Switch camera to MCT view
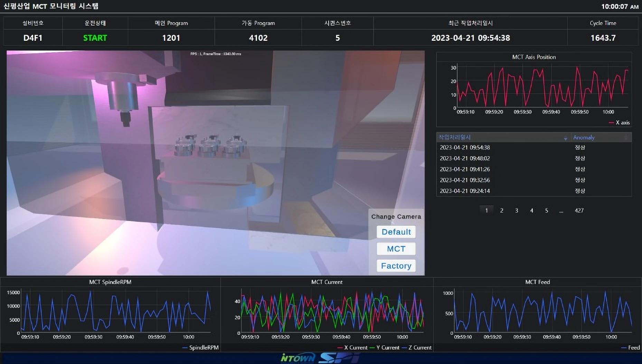Screen dimensions: 642x364 click(396, 249)
